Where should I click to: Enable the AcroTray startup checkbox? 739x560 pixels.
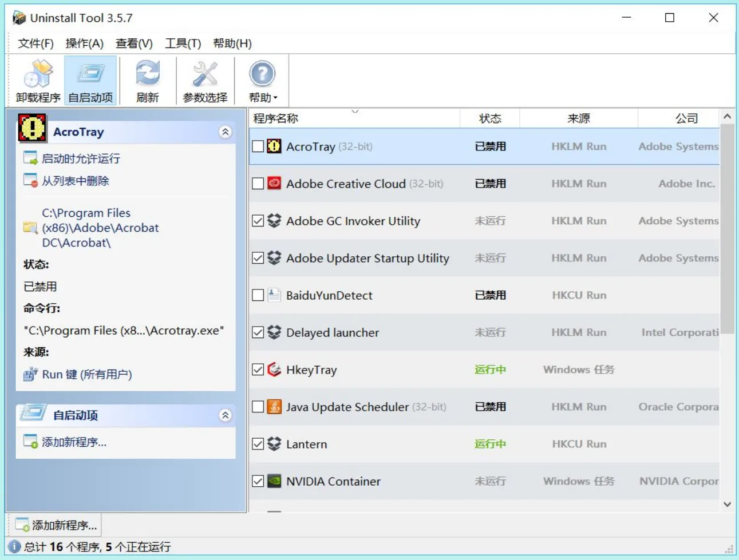tap(258, 146)
